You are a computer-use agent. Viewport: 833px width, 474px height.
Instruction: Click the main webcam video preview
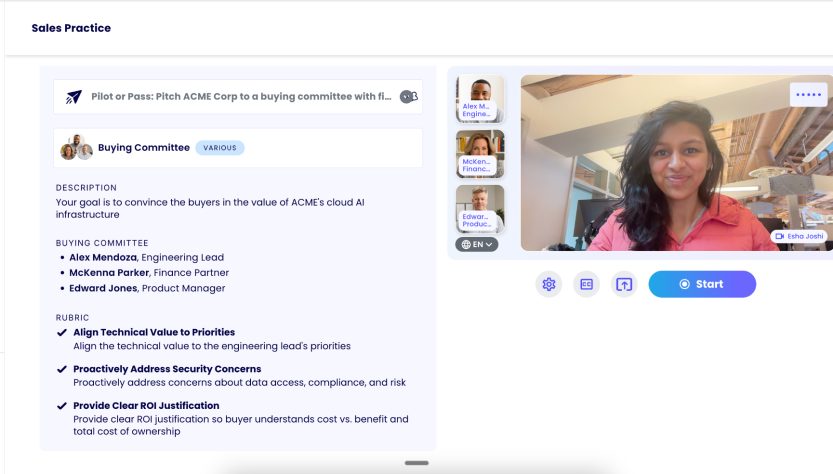pyautogui.click(x=677, y=163)
